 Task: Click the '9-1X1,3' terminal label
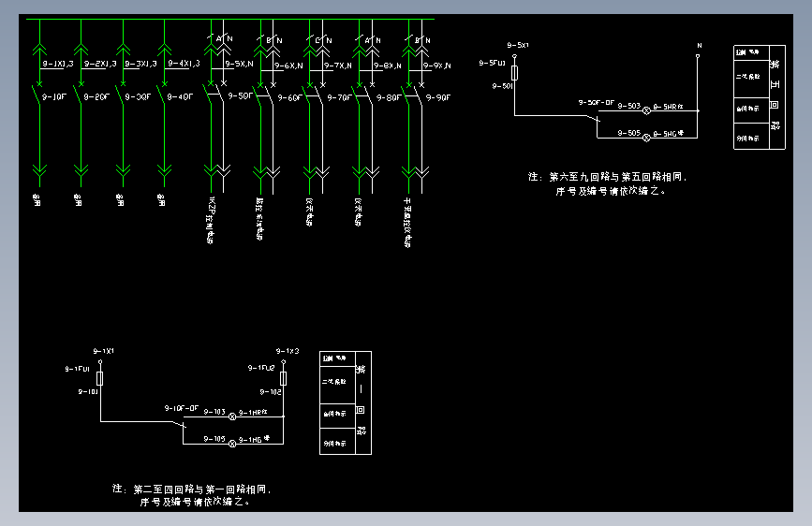pos(58,64)
